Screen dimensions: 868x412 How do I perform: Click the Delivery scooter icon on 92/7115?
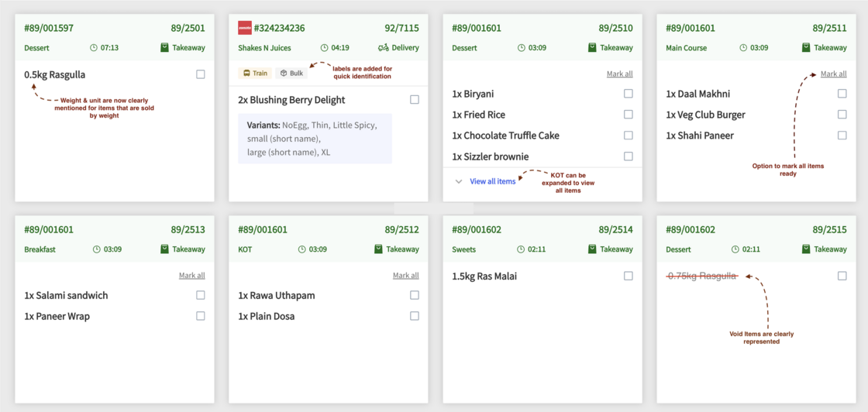(383, 48)
